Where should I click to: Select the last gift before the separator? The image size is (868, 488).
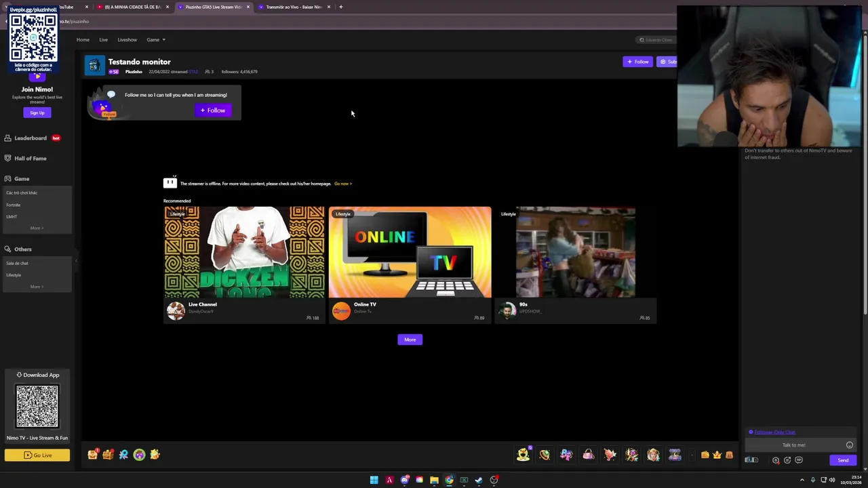(x=675, y=455)
